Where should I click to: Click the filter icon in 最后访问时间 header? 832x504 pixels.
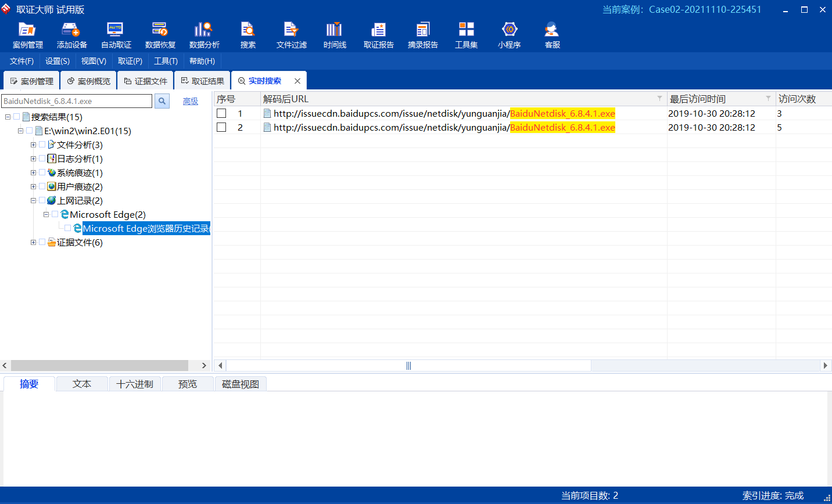pos(768,98)
